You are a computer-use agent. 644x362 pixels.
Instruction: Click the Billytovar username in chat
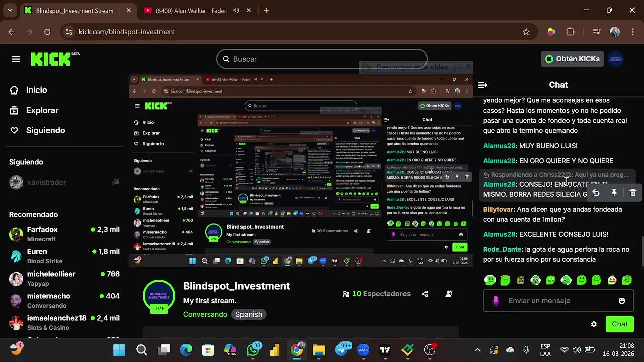point(499,209)
